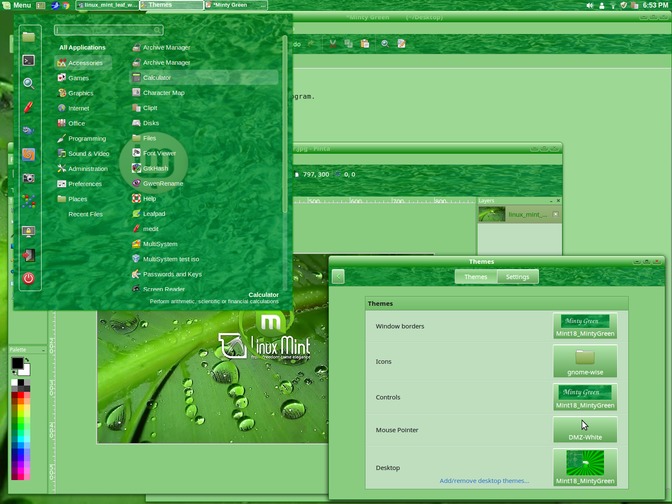The width and height of the screenshot is (672, 504).
Task: Click the network icon in system tray
Action: click(613, 5)
